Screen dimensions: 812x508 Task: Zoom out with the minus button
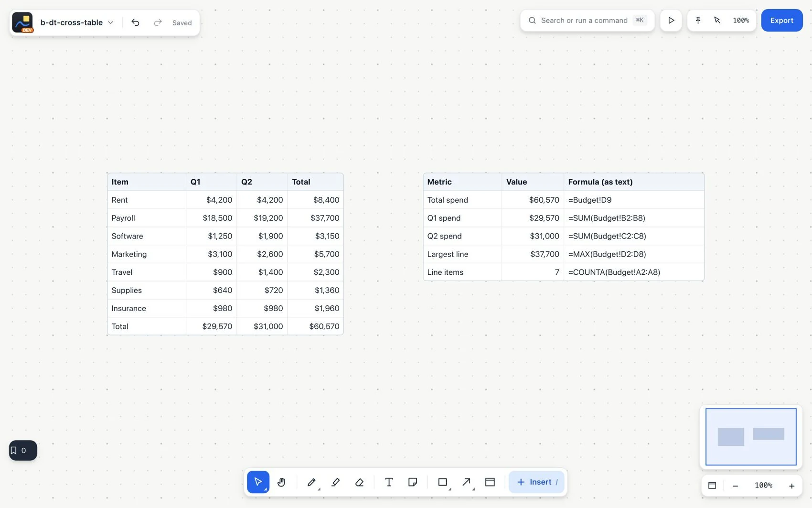coord(736,485)
